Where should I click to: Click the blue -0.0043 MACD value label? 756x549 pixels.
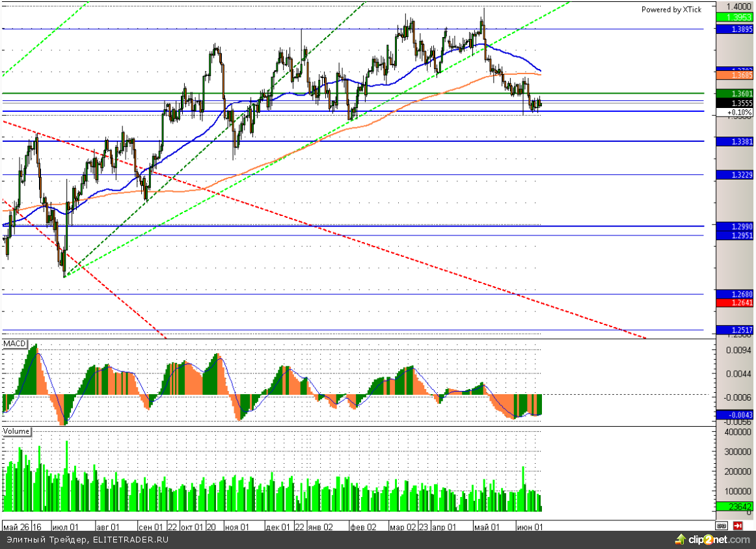[734, 414]
